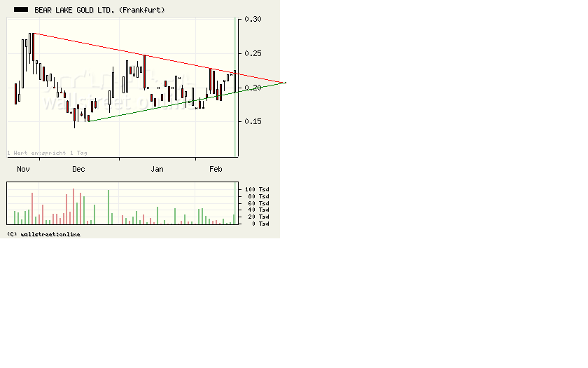Screen dimensions: 588x368
Task: Click the Dec month label
Action: coord(78,169)
